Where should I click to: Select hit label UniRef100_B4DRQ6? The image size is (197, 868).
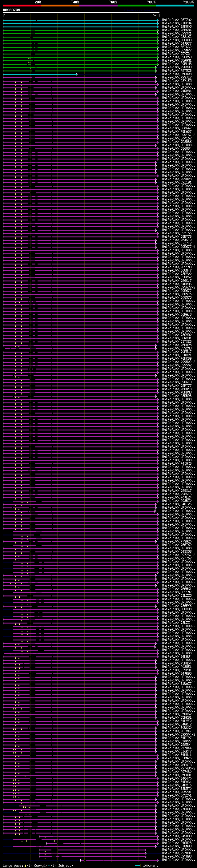[x=176, y=284]
